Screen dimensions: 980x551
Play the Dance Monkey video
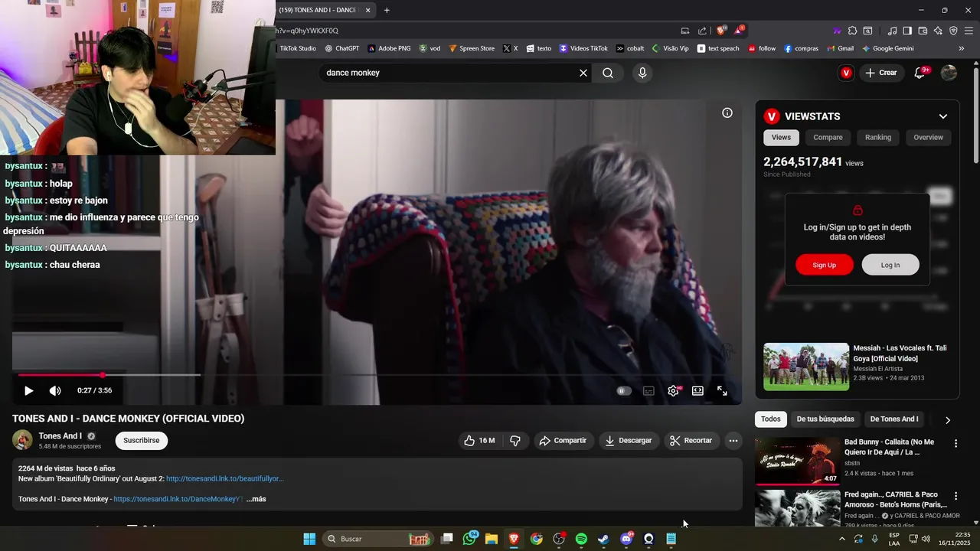point(28,391)
